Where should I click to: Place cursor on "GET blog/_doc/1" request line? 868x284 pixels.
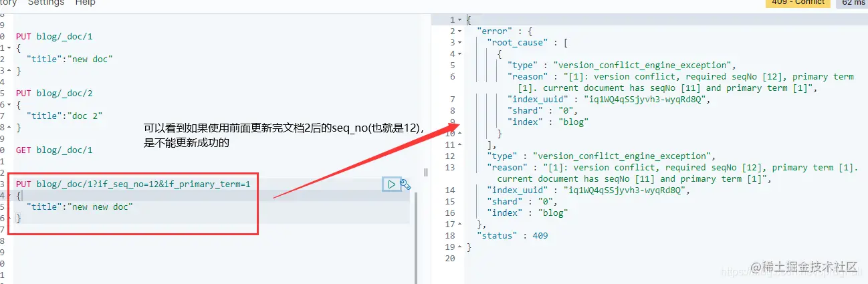[54, 150]
